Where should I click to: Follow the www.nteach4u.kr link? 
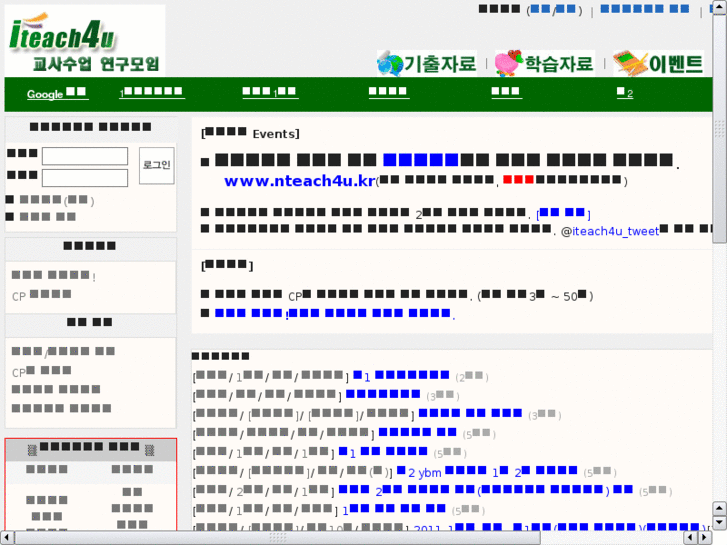click(300, 180)
